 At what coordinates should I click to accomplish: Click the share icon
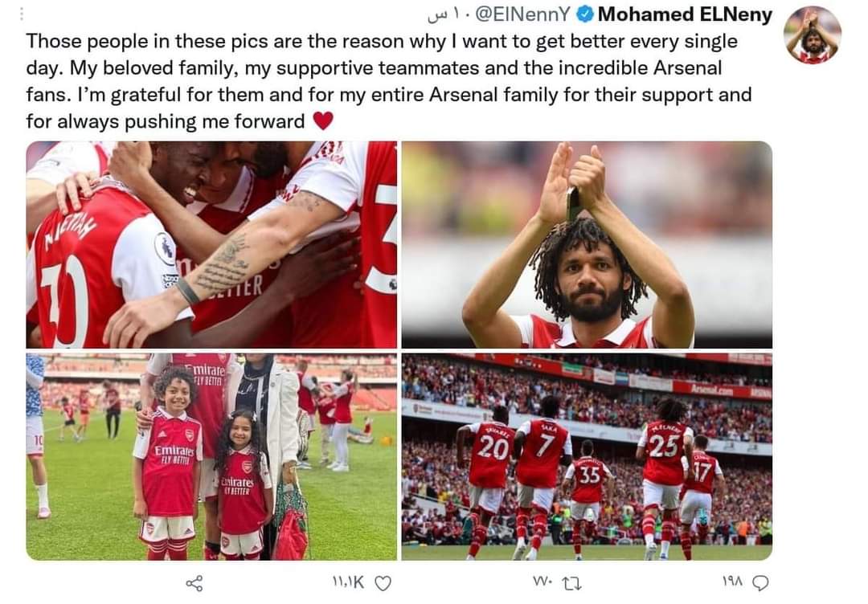click(x=194, y=583)
